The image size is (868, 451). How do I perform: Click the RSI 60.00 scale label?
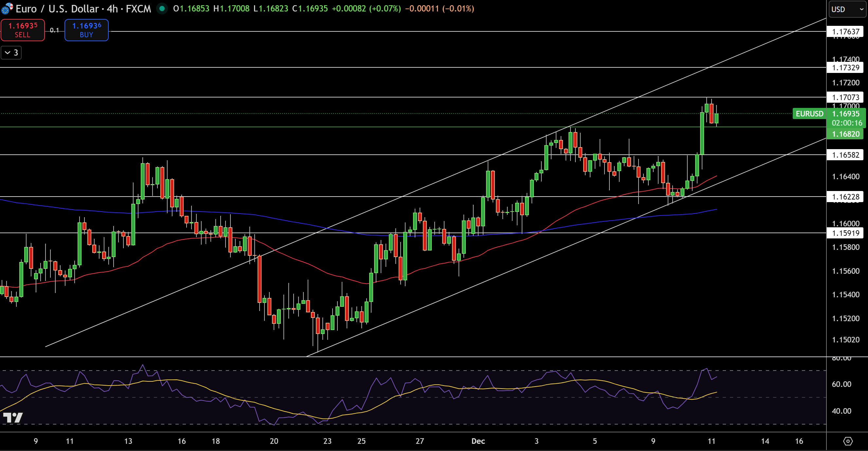point(841,384)
